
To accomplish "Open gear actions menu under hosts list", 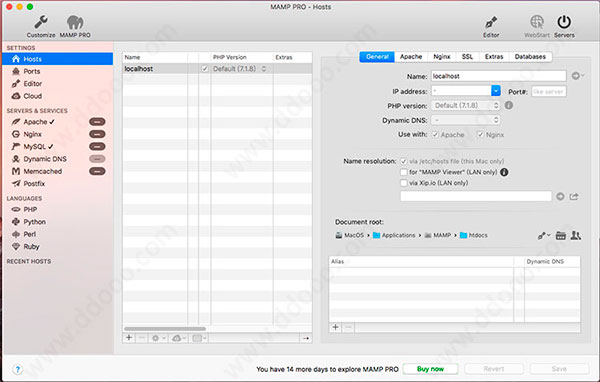I will [157, 338].
